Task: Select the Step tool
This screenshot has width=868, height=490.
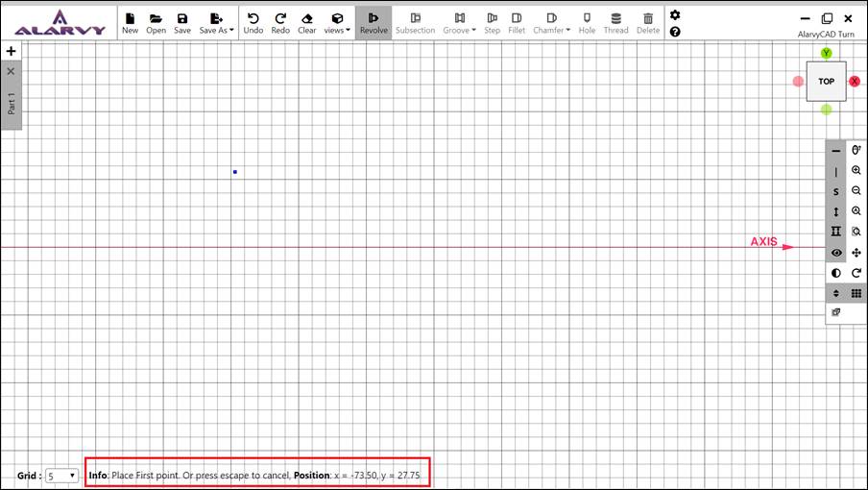Action: click(493, 23)
